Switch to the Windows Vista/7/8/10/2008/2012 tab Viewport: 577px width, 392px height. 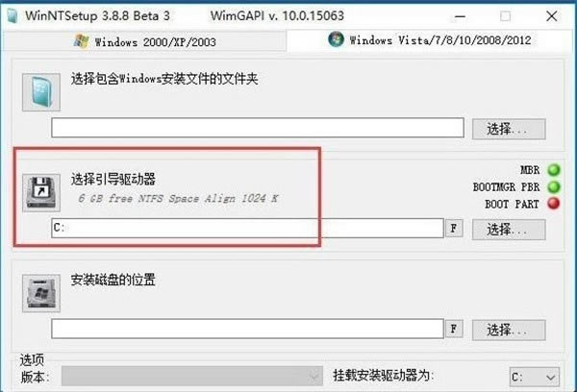[x=430, y=39]
